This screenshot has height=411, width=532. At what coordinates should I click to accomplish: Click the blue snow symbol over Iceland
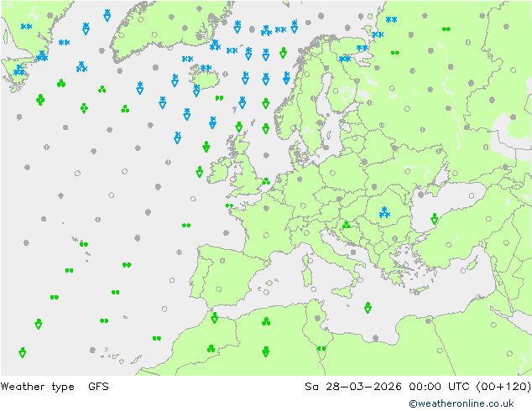click(206, 68)
